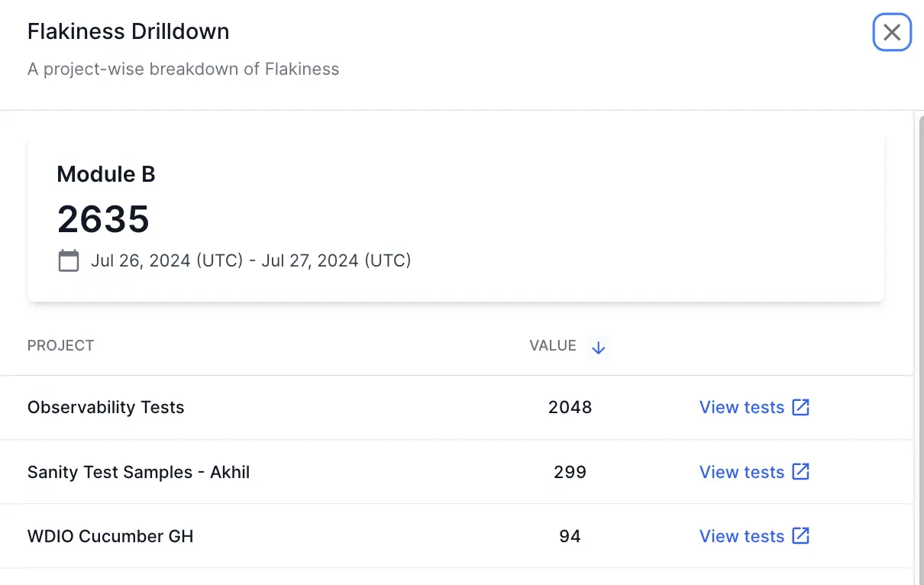The height and width of the screenshot is (585, 924).
Task: Click the Jul 26 - Jul 27, 2024 date range
Action: [250, 260]
